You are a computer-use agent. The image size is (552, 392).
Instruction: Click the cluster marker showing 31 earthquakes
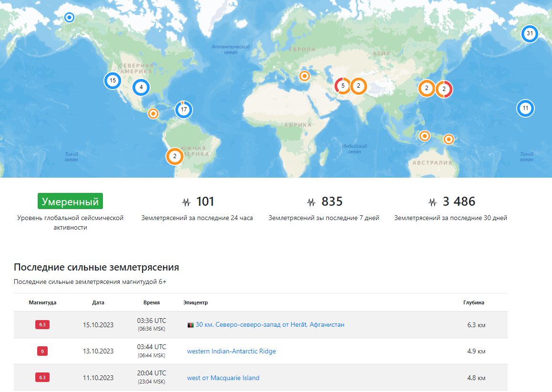[530, 34]
